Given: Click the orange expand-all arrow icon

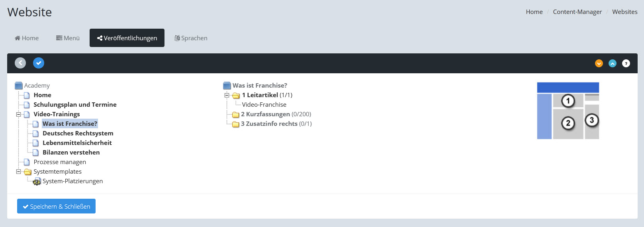Looking at the screenshot, I should (599, 63).
